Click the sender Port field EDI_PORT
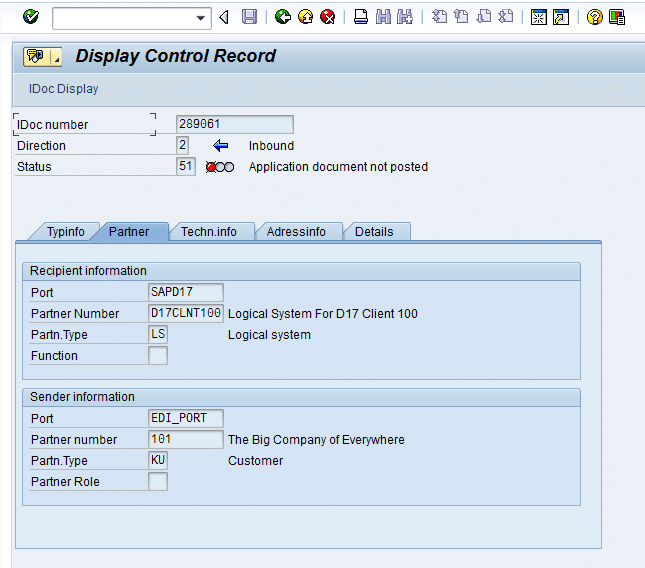Image resolution: width=645 pixels, height=568 pixels. coord(186,418)
